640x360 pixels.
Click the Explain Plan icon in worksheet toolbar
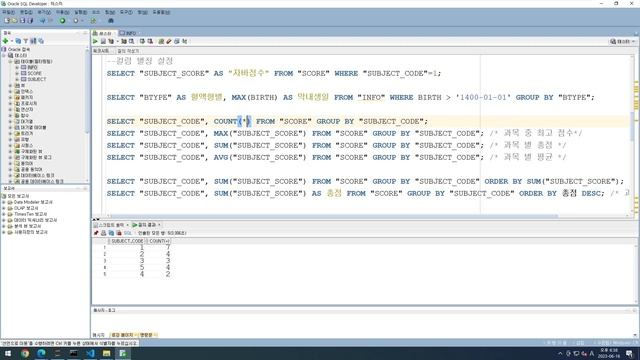(111, 41)
